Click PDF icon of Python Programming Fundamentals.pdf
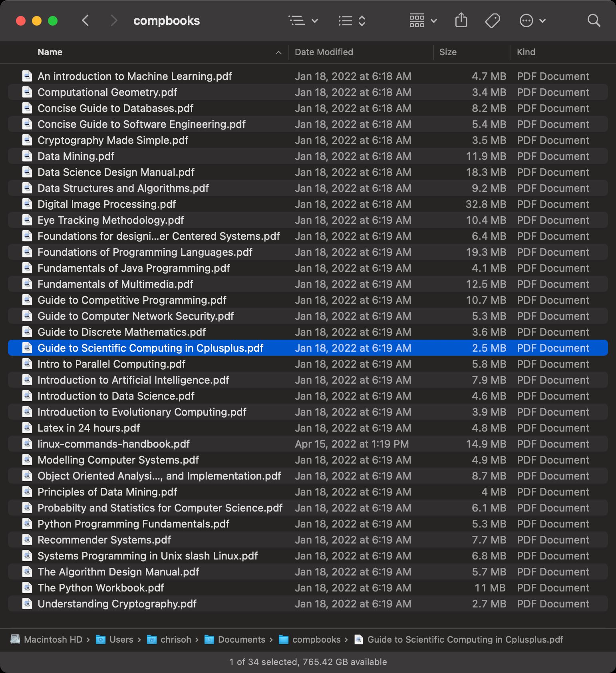The width and height of the screenshot is (616, 673). tap(27, 524)
